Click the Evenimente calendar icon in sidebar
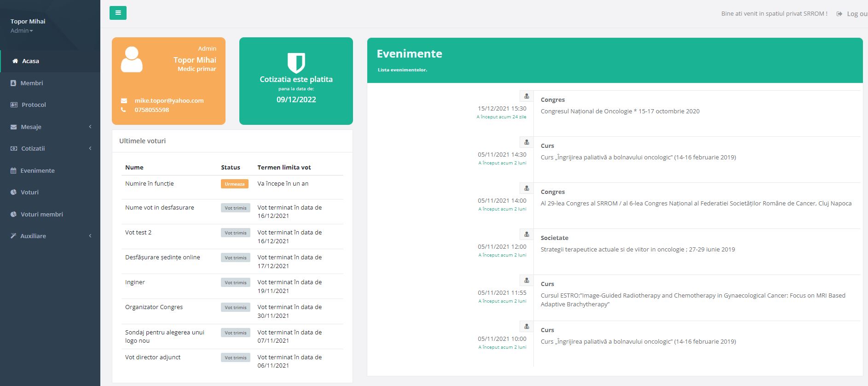The height and width of the screenshot is (386, 868). 13,170
